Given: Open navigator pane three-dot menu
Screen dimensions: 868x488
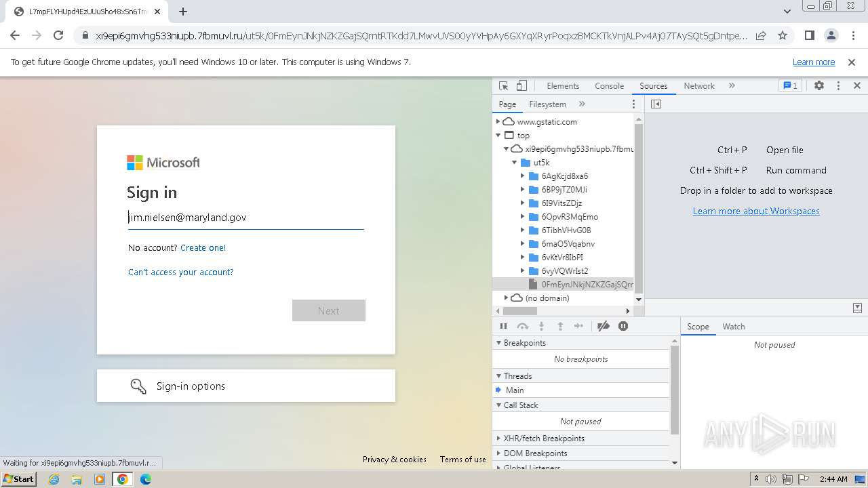Looking at the screenshot, I should click(x=633, y=104).
